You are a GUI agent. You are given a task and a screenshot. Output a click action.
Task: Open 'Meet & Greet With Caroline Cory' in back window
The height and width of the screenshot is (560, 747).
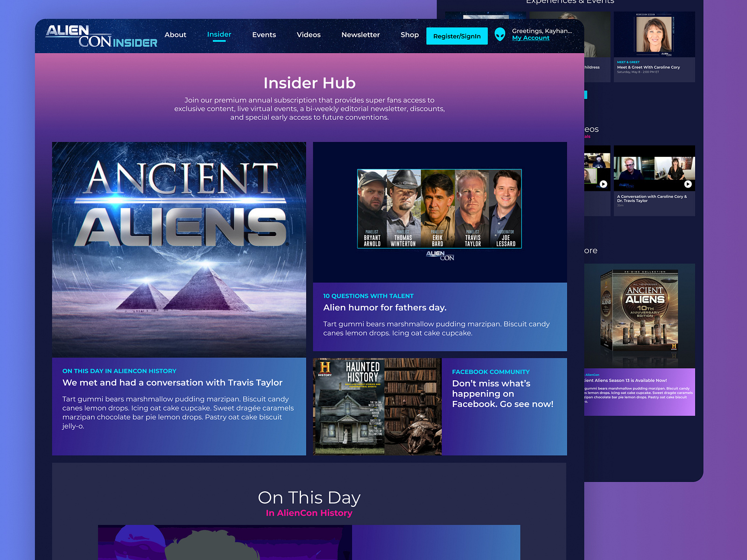pos(648,67)
